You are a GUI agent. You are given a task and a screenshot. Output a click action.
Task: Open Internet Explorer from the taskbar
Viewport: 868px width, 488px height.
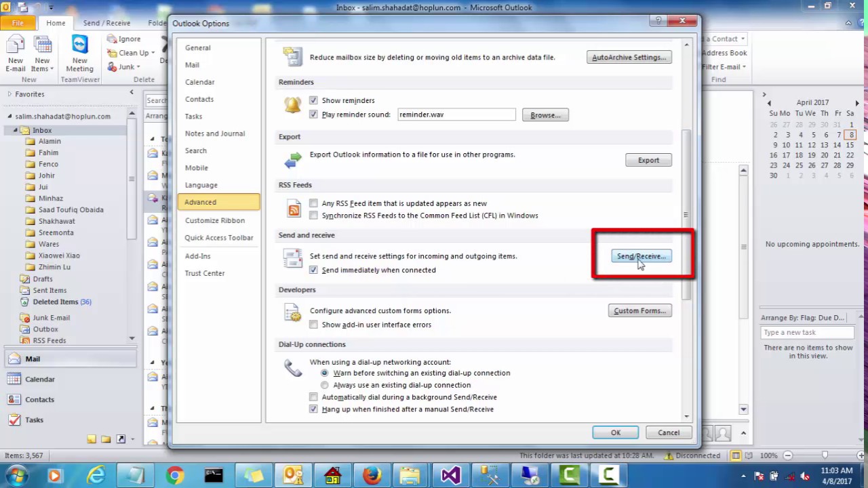96,475
